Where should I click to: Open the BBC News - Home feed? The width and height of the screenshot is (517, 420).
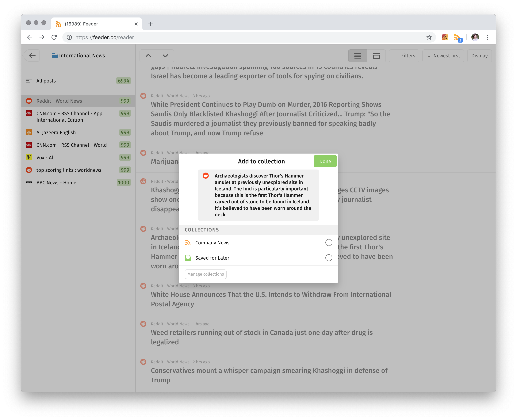[x=78, y=183]
